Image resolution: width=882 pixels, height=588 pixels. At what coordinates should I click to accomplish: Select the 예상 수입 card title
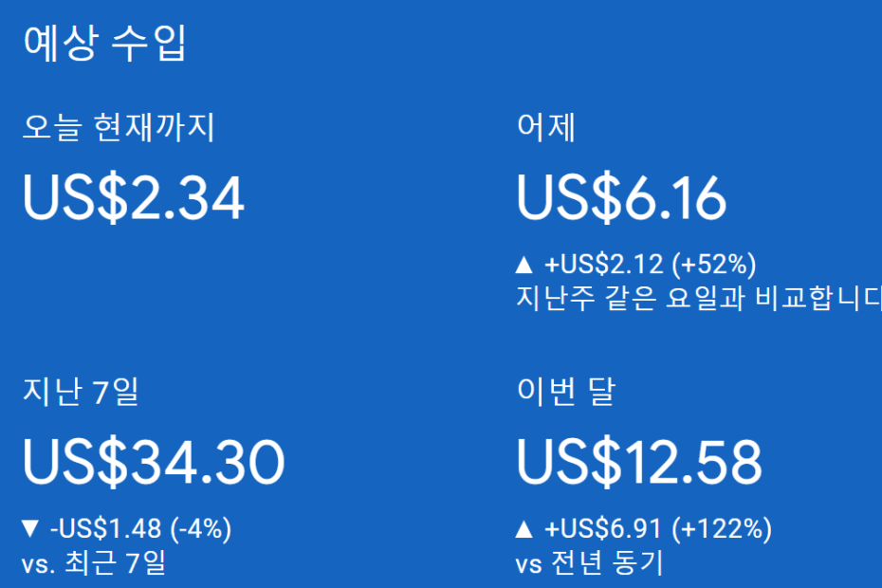click(x=104, y=44)
